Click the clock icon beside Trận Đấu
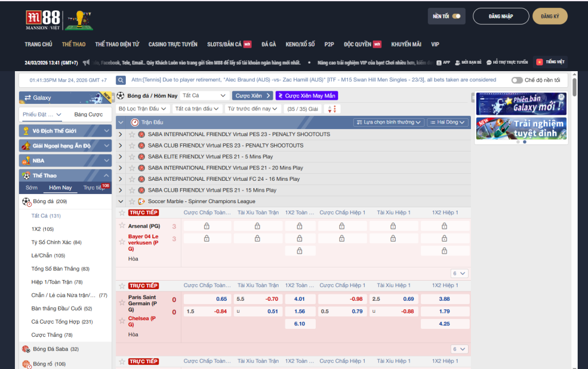The height and width of the screenshot is (369, 588). pyautogui.click(x=134, y=122)
